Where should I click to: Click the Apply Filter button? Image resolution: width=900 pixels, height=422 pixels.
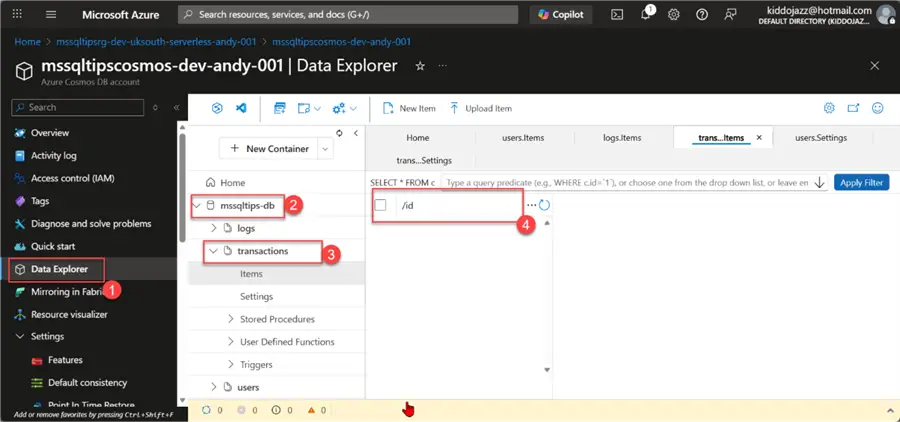tap(861, 183)
